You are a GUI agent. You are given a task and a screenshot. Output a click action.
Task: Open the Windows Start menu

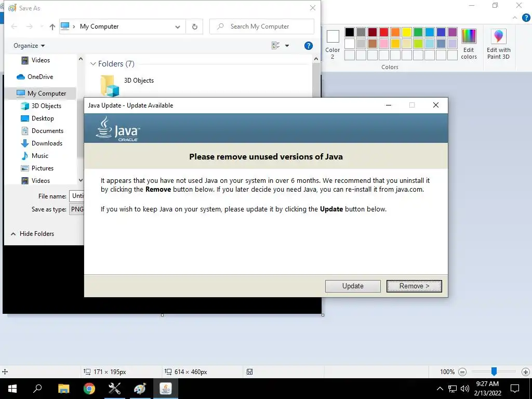(12, 389)
